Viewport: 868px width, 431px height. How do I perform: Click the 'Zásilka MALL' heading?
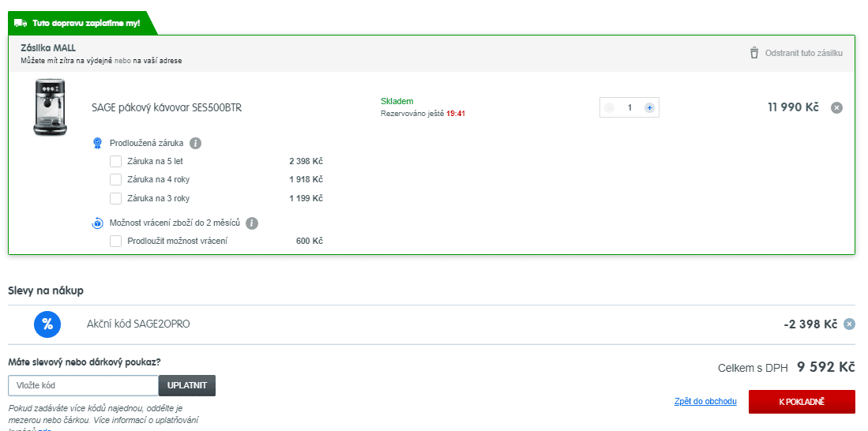(48, 48)
